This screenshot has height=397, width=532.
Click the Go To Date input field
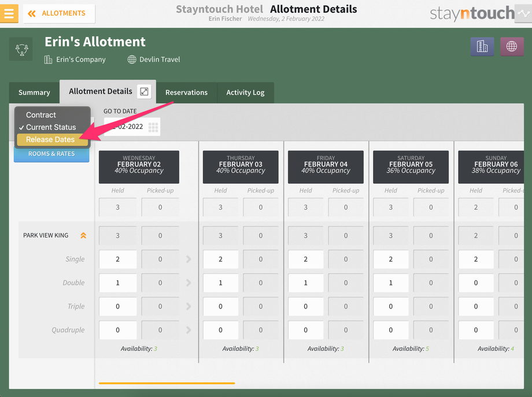pyautogui.click(x=132, y=127)
